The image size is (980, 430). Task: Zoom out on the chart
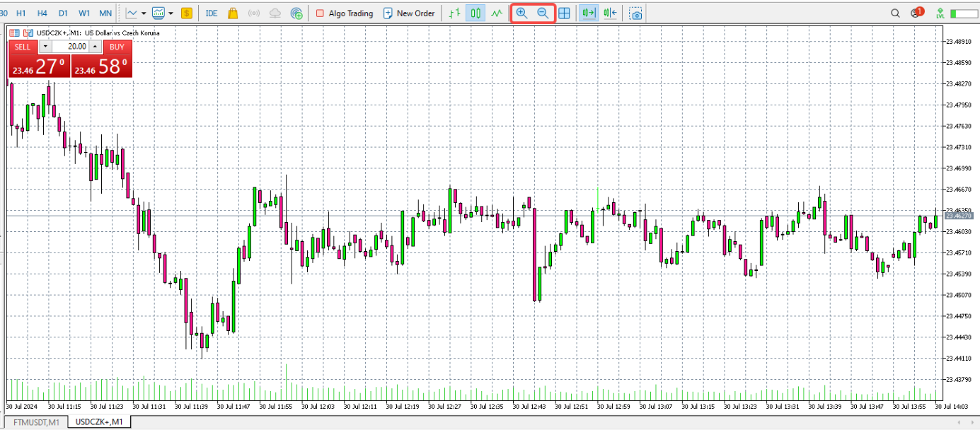coord(542,12)
